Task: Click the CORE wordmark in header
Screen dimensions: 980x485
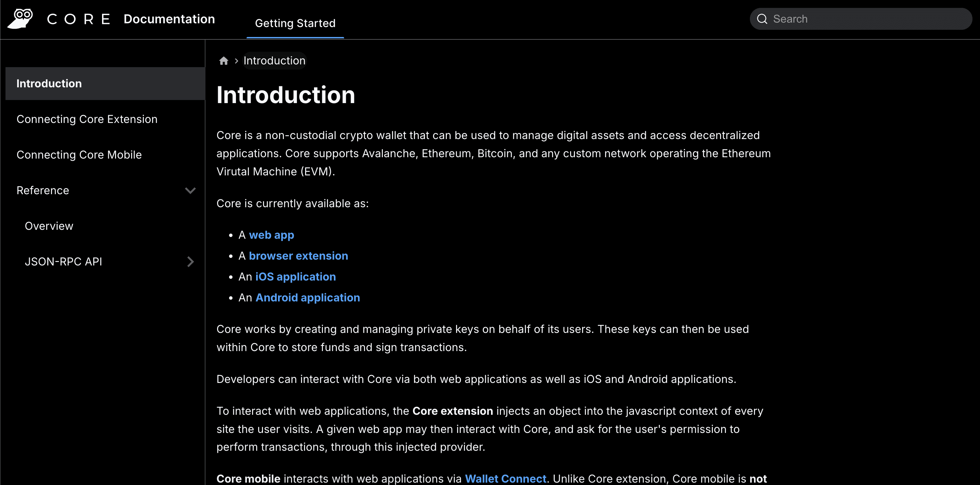Action: coord(78,19)
